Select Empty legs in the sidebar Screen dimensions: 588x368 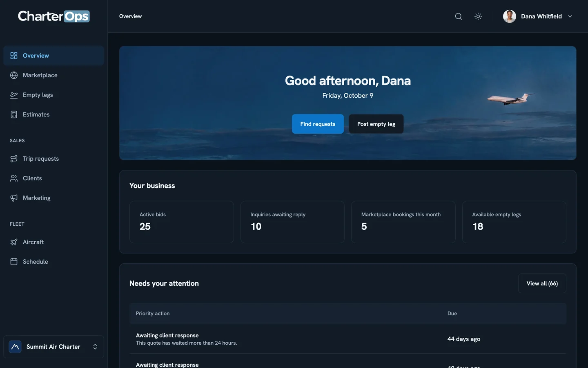53,95
